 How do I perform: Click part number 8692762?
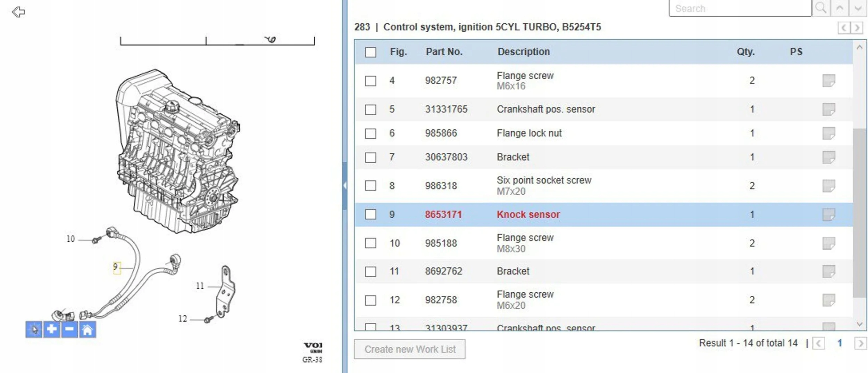[444, 271]
